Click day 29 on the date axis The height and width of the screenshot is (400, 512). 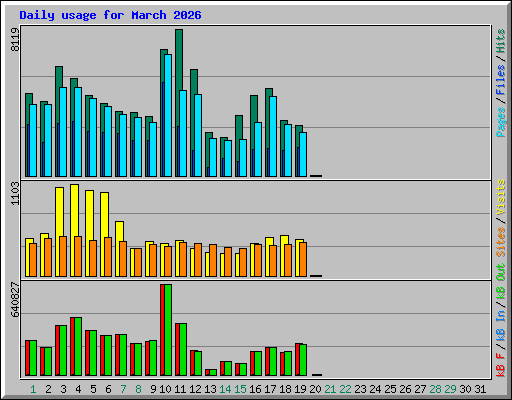pyautogui.click(x=450, y=389)
